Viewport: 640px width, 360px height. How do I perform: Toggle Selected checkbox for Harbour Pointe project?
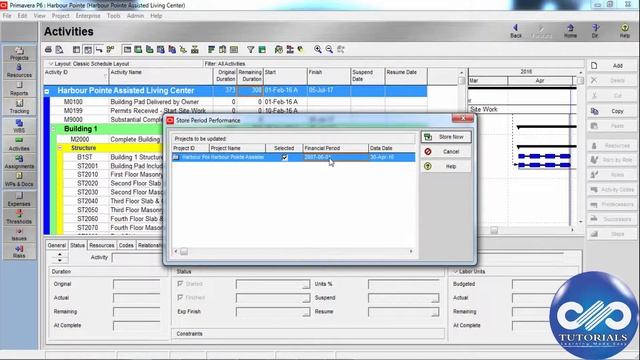(284, 157)
